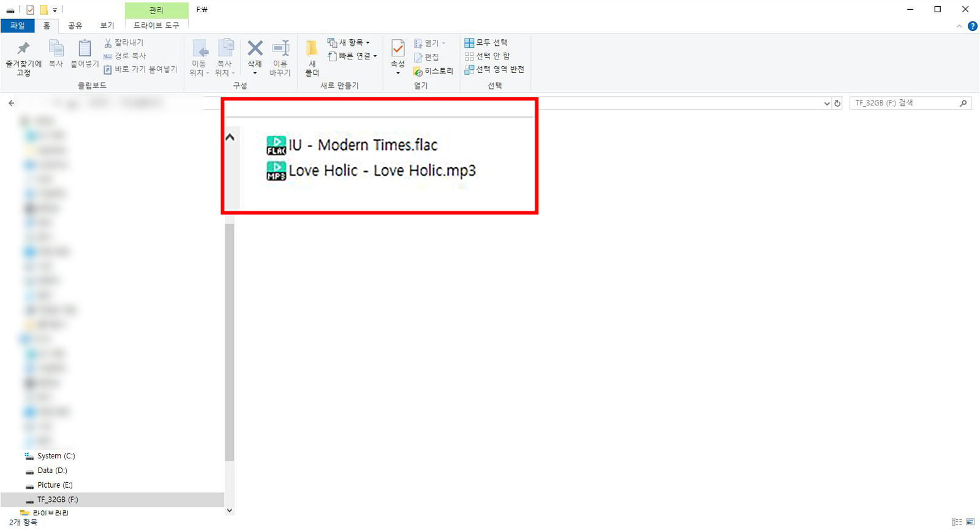Open the 새 항목 dropdown

(x=349, y=42)
